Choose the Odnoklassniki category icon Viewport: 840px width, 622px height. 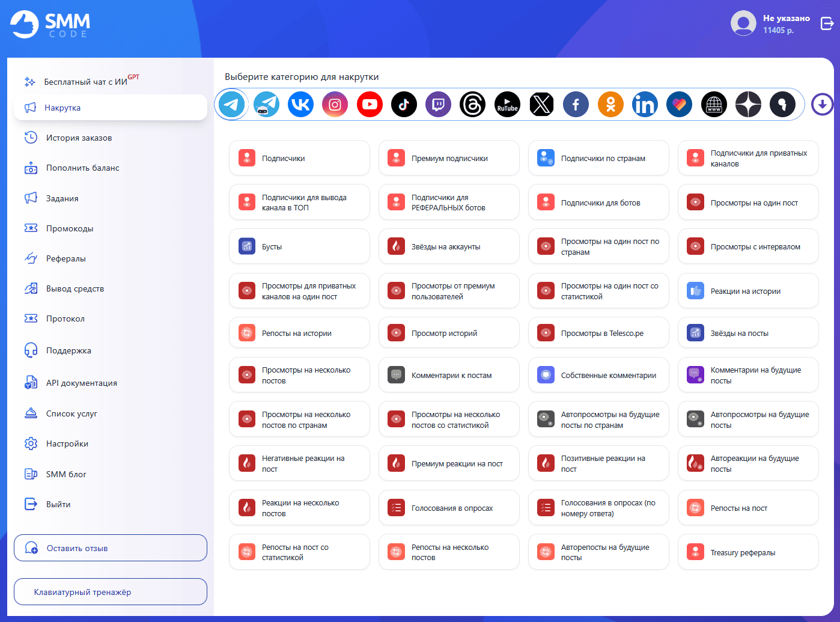(x=610, y=105)
